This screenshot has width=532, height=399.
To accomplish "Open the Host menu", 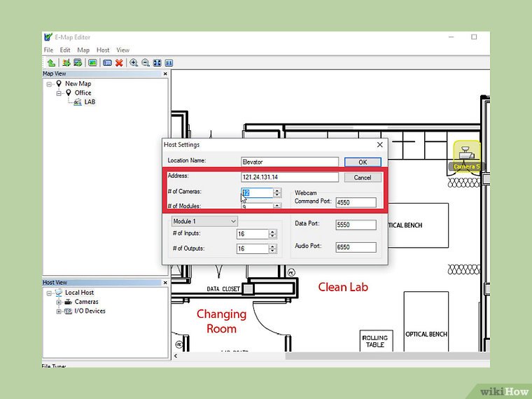I will point(103,50).
